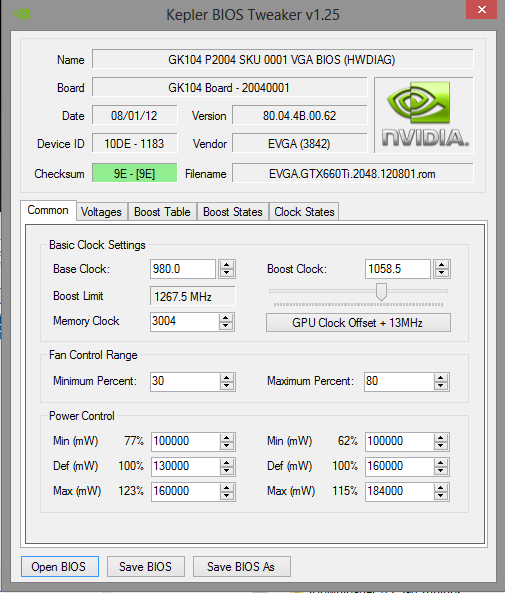Click the Save BIOS As button
Screen dimensions: 507x593
click(x=241, y=567)
